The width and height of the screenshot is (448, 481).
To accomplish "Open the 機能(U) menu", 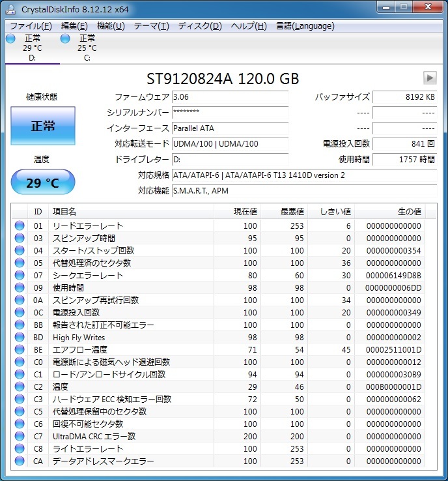I will click(x=111, y=26).
